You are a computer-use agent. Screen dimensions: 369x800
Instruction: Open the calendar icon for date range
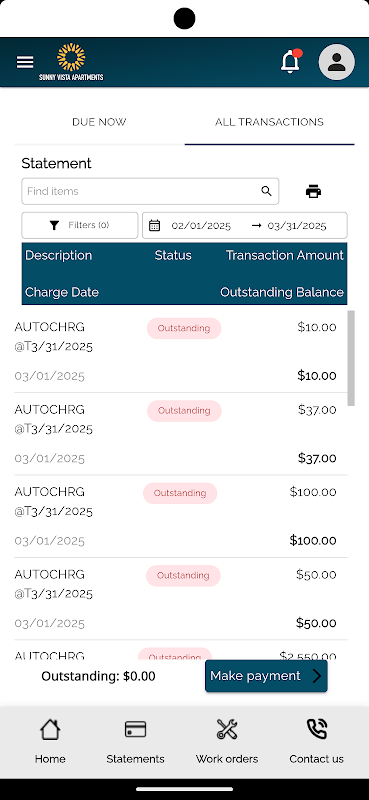click(155, 226)
